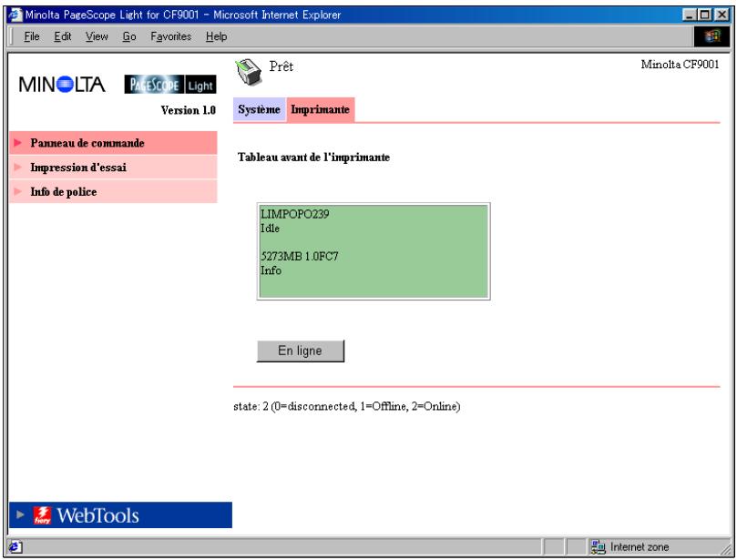Expand the WebTools arrow

[x=20, y=514]
